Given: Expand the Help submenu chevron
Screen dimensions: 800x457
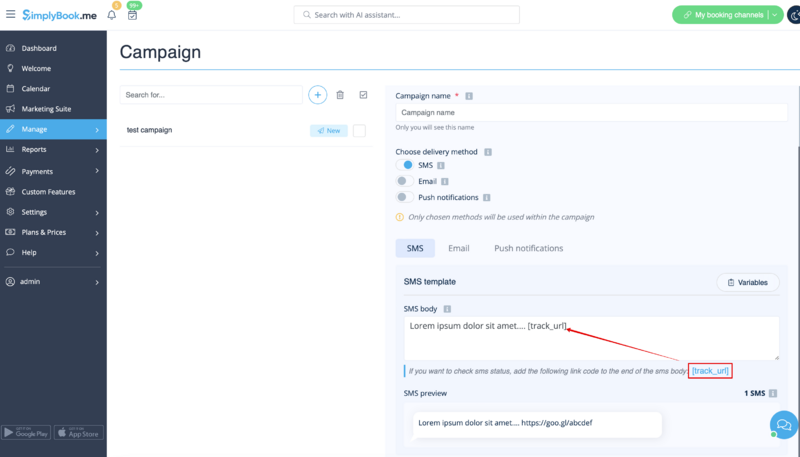Looking at the screenshot, I should click(97, 253).
